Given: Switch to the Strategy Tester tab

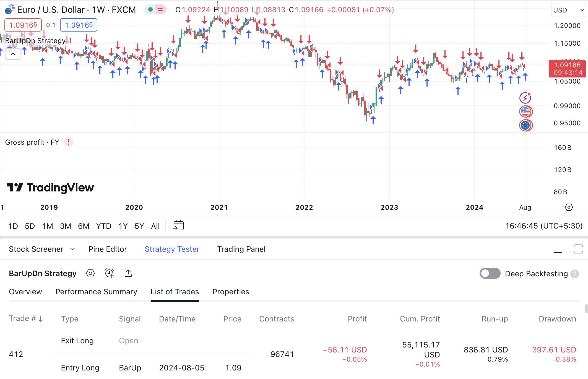Looking at the screenshot, I should 172,249.
